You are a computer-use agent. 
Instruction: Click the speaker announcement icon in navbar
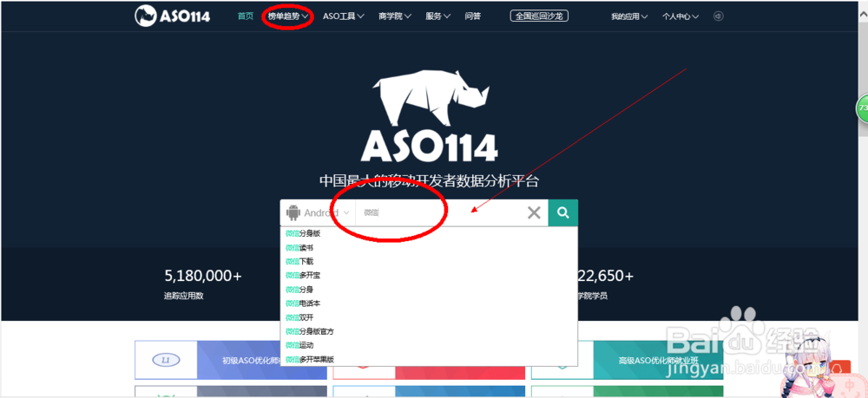tap(719, 16)
